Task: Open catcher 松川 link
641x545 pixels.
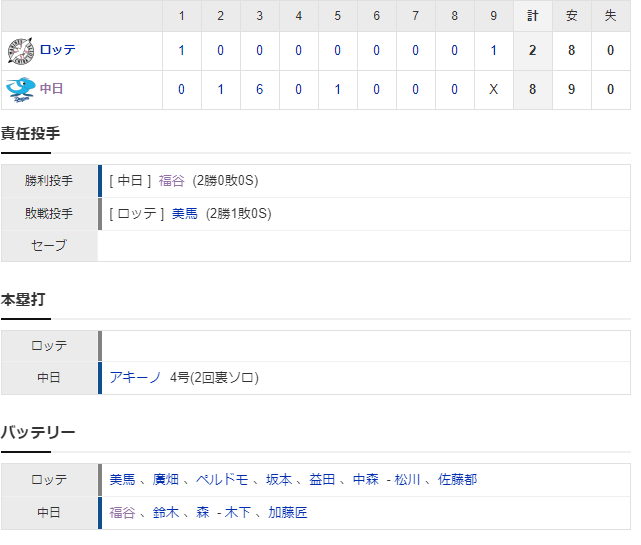Action: pyautogui.click(x=408, y=480)
